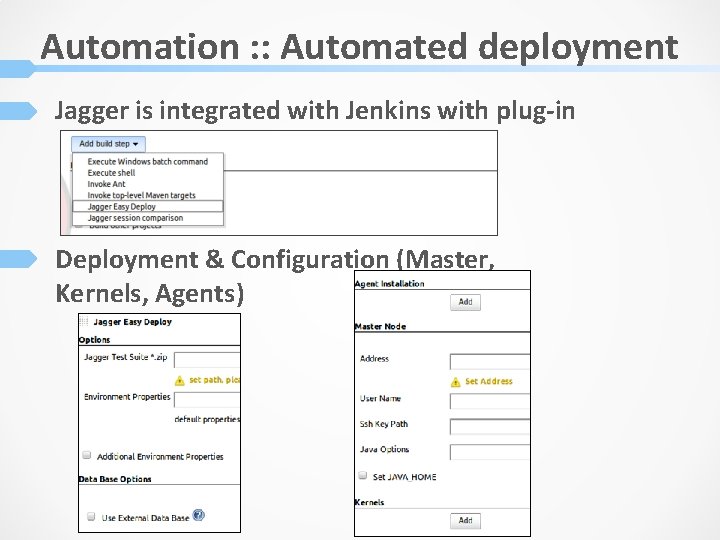Image resolution: width=720 pixels, height=540 pixels.
Task: Click the Jagger Test Suite zip field
Action: 207,360
